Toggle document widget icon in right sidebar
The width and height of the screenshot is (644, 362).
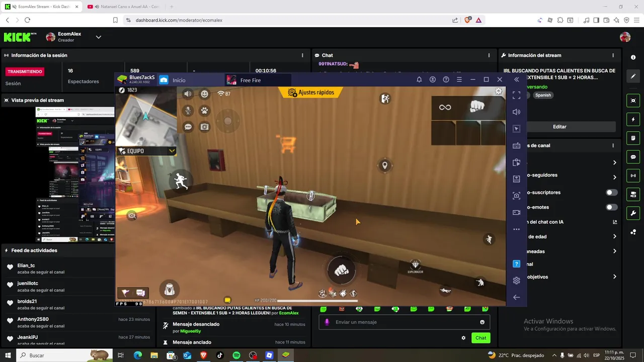click(x=633, y=138)
